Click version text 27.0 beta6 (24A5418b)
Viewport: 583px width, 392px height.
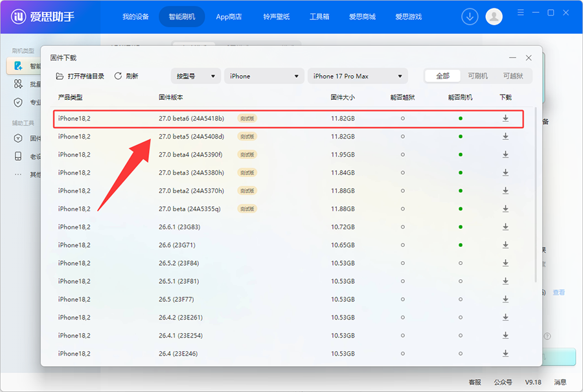[x=192, y=119]
